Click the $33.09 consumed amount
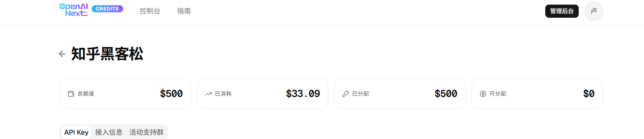 point(303,94)
